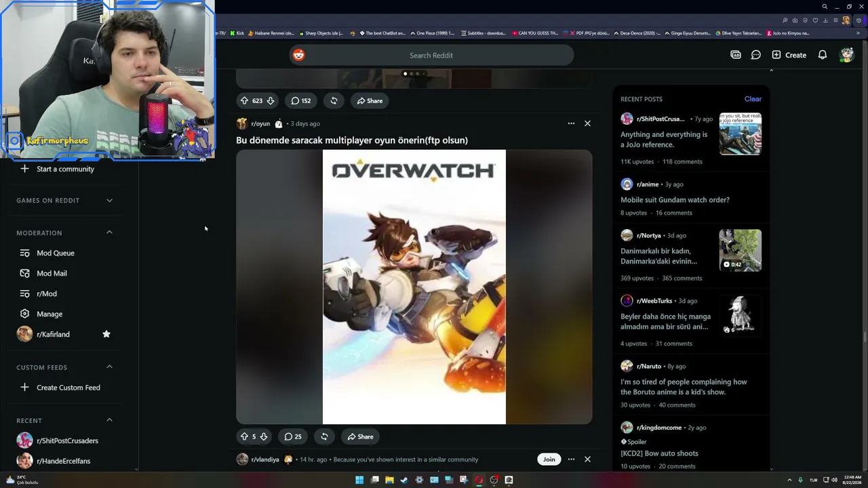This screenshot has width=868, height=488.
Task: Open the Reddit advertise icon
Action: point(736,55)
